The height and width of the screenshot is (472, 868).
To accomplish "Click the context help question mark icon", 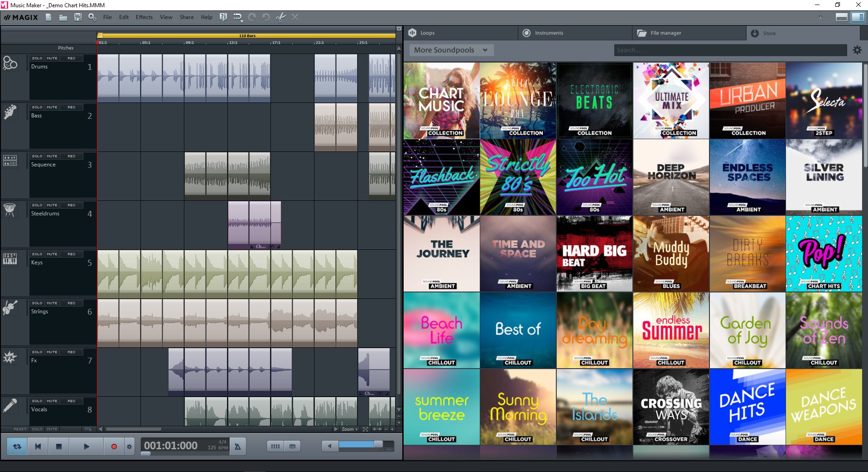I will click(x=223, y=17).
